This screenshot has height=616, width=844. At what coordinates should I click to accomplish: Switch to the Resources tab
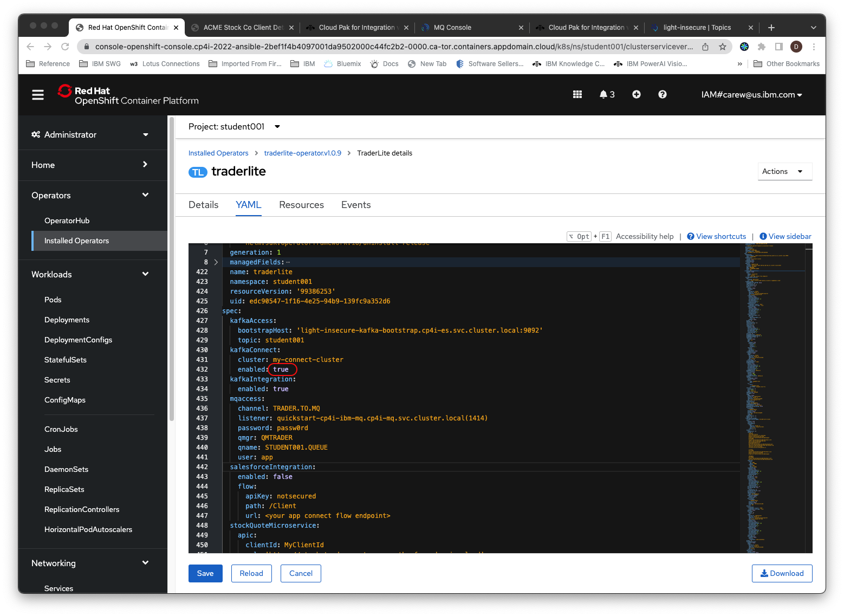[302, 205]
